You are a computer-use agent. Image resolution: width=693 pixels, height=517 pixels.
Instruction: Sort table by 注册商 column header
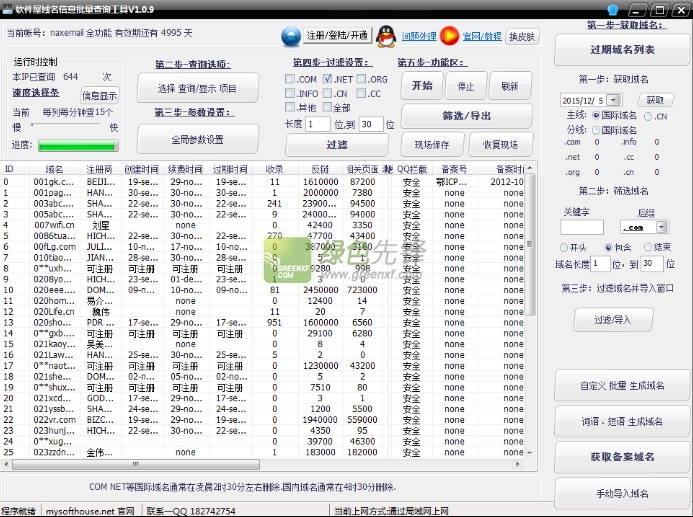click(x=100, y=169)
